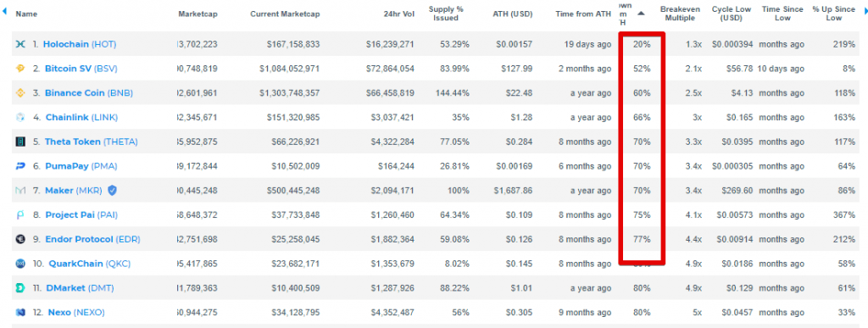Click the Maker verified shield badge

coord(112,190)
